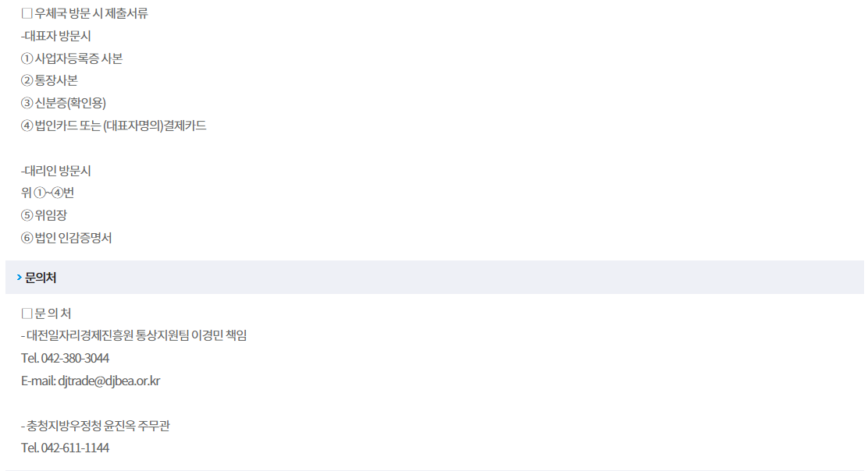Click the circled number six before 법인 인감증명서

pos(27,239)
